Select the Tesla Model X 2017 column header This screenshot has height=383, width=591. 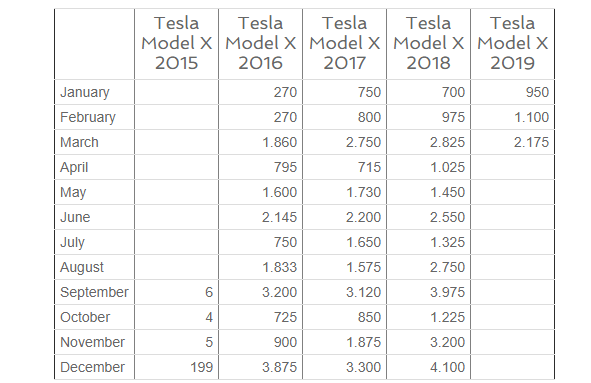pos(344,44)
